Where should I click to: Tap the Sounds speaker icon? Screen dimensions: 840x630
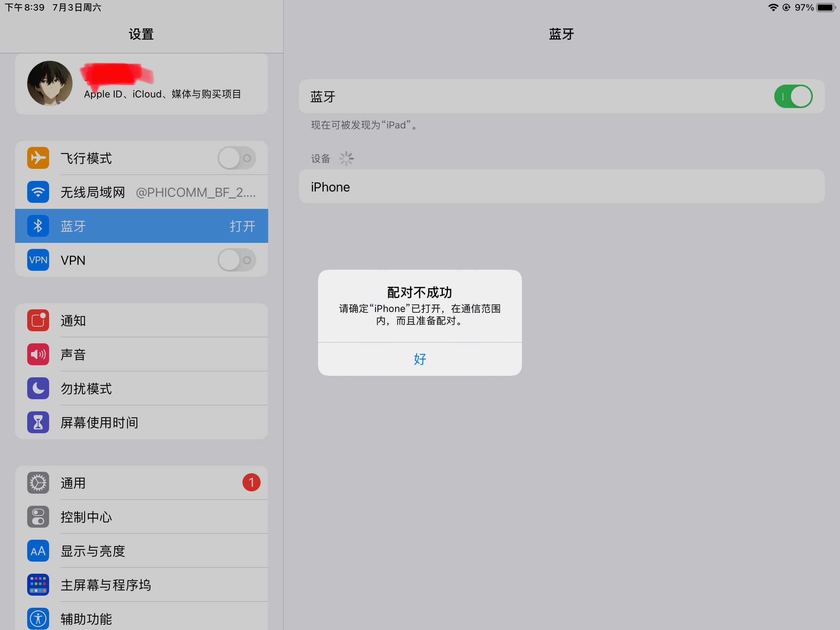tap(38, 354)
